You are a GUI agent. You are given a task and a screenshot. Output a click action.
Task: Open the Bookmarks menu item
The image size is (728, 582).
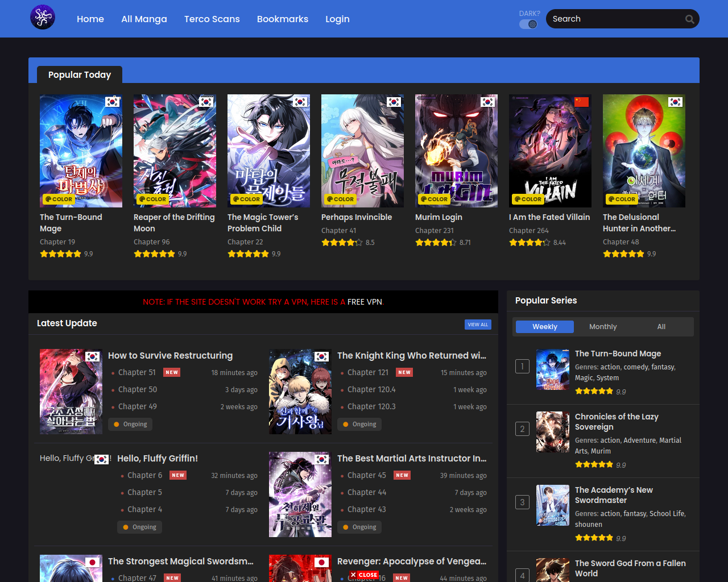tap(283, 19)
